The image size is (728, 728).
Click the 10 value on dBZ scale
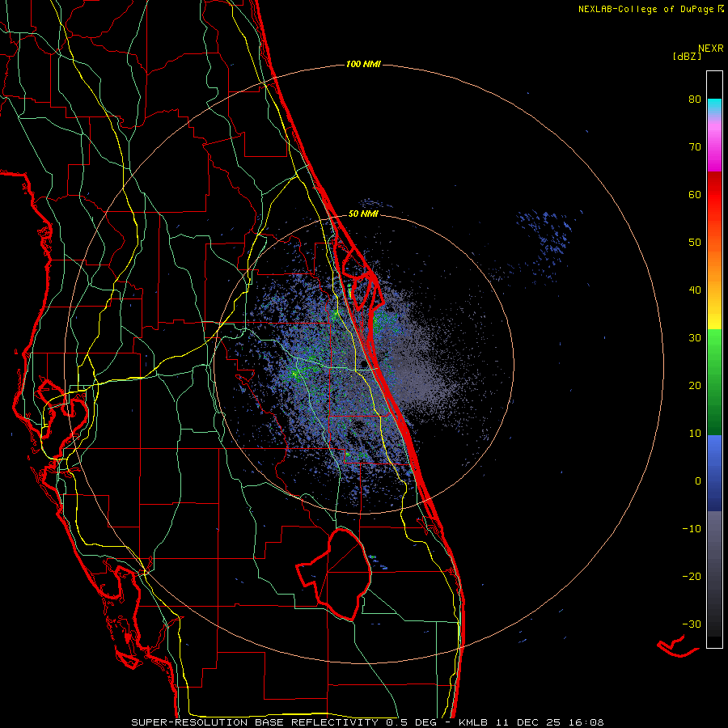pyautogui.click(x=695, y=434)
